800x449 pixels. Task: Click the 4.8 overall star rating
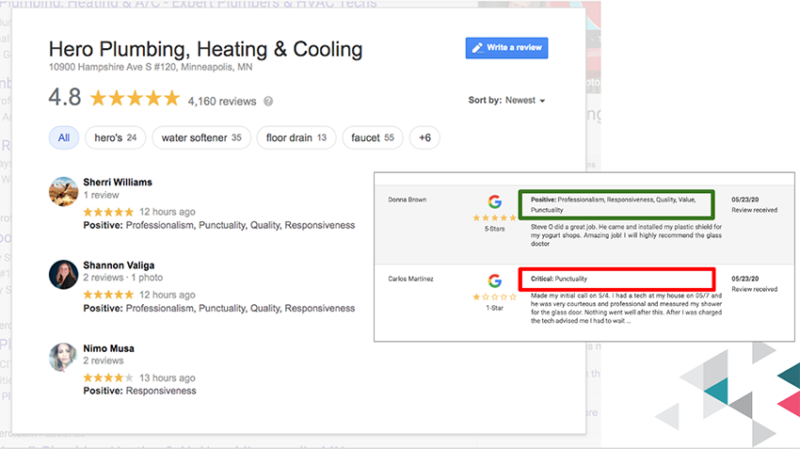click(x=135, y=98)
